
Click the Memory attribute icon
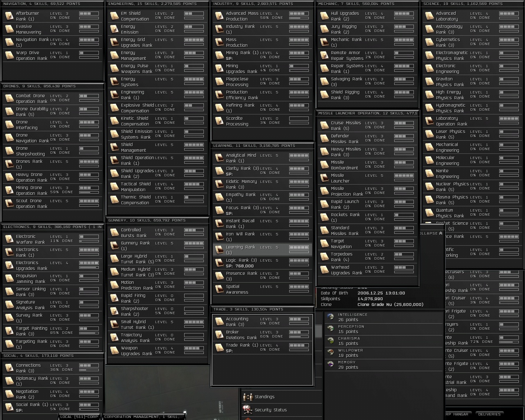tap(331, 364)
